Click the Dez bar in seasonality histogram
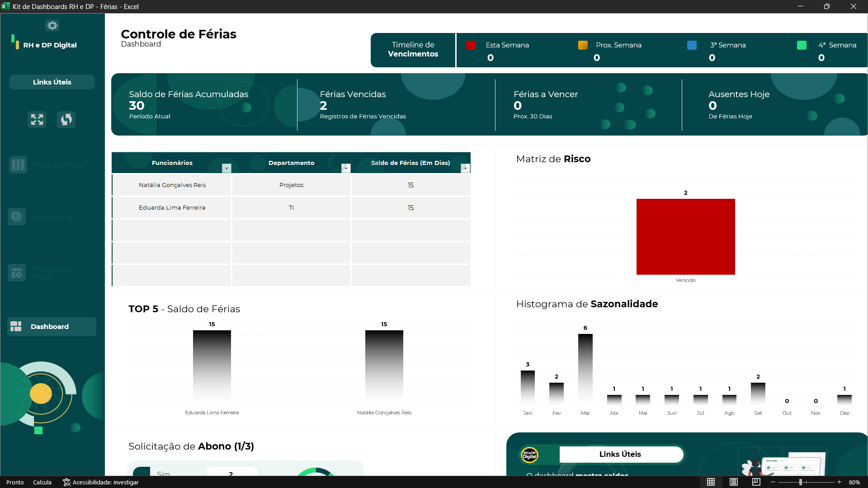868x488 pixels. click(844, 400)
